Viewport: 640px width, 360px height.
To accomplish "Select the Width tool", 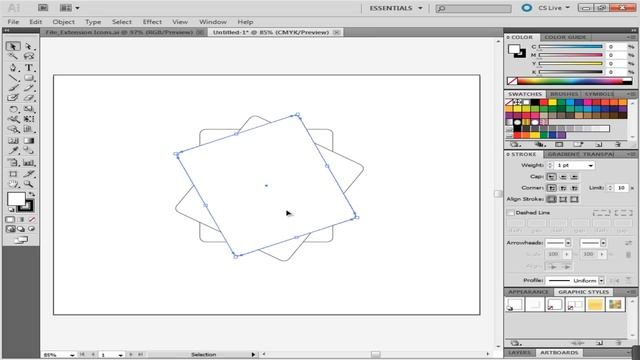I will (x=13, y=119).
